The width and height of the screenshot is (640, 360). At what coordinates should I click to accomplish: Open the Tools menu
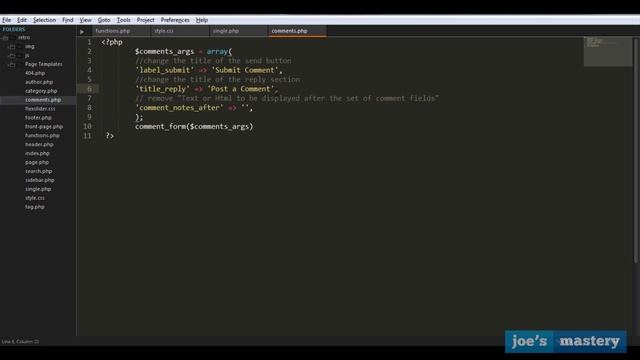pyautogui.click(x=123, y=20)
